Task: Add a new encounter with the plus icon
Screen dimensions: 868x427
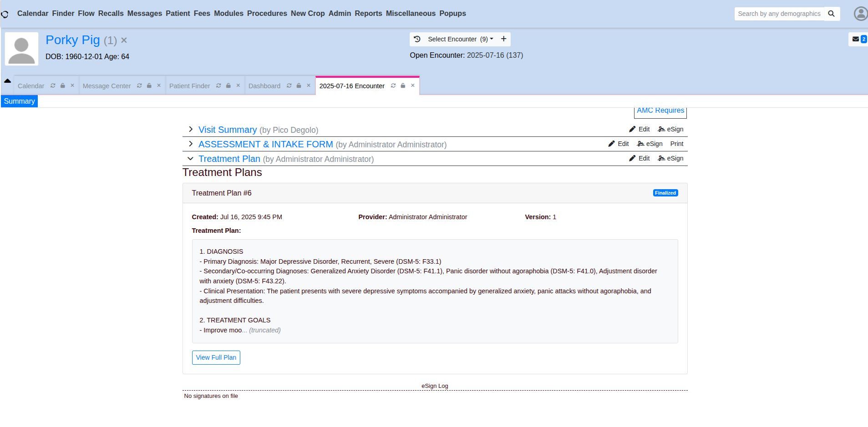Action: click(x=503, y=39)
